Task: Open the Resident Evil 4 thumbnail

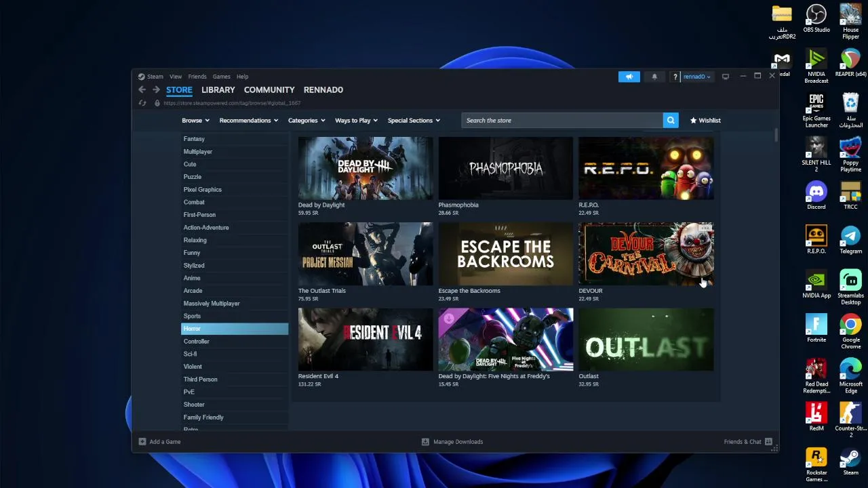Action: (366, 340)
